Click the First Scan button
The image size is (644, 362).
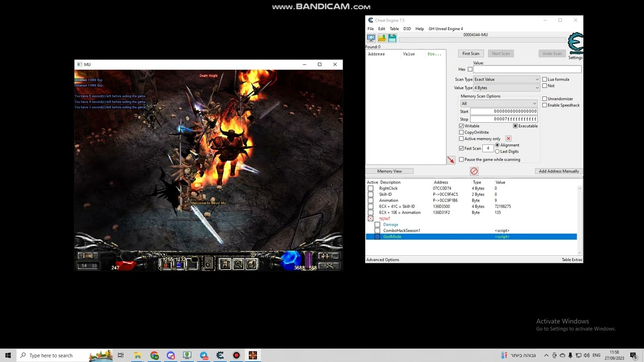coord(471,54)
